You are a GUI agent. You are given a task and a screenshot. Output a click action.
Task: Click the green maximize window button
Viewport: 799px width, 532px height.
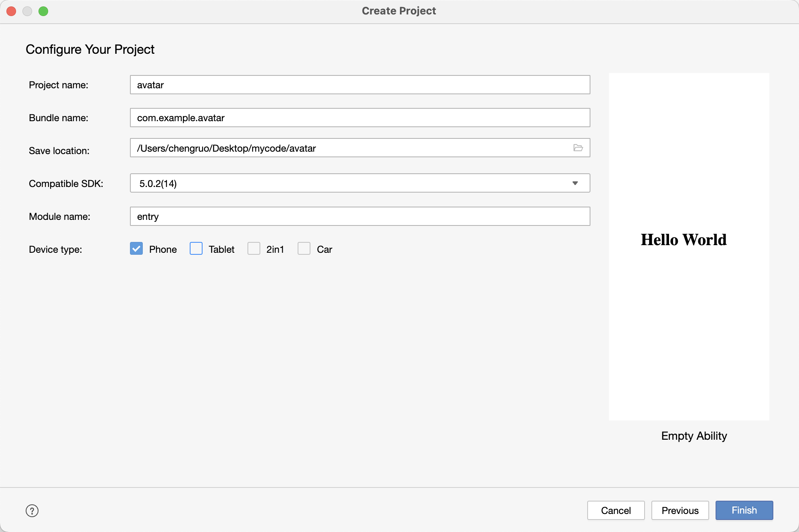click(x=43, y=11)
